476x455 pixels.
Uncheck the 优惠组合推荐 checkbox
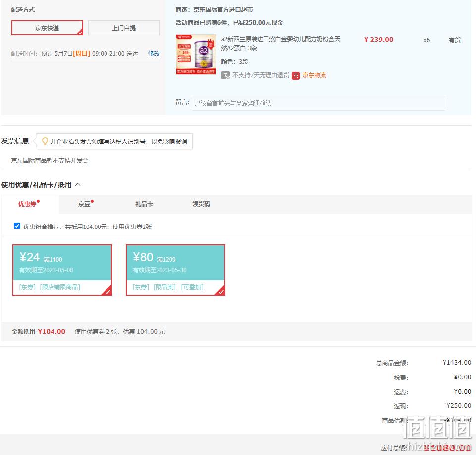[x=17, y=226]
